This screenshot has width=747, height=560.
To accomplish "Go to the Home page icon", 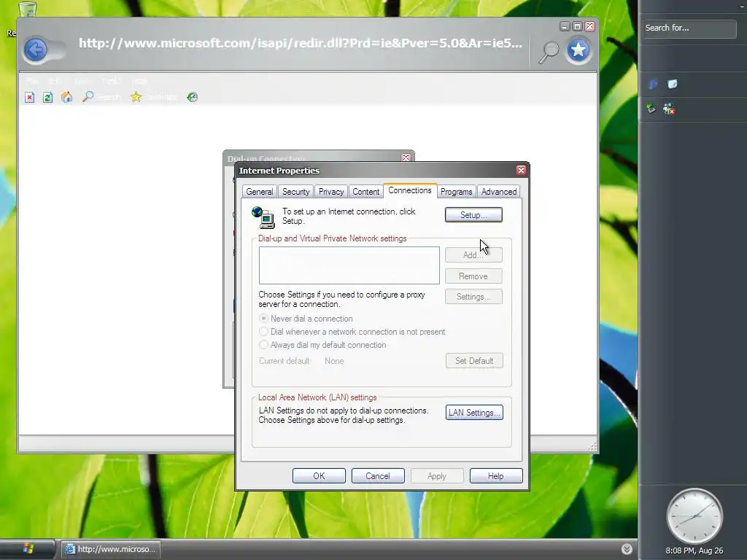I will (x=66, y=97).
